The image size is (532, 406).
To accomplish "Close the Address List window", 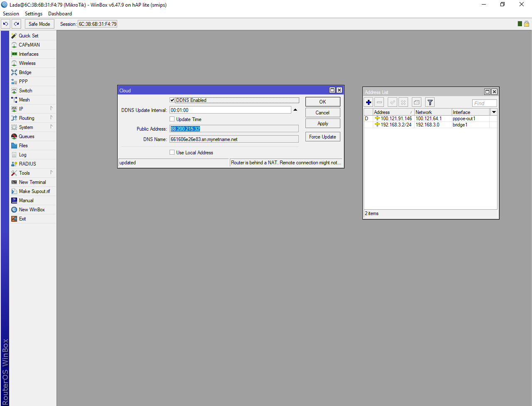I will pos(495,92).
